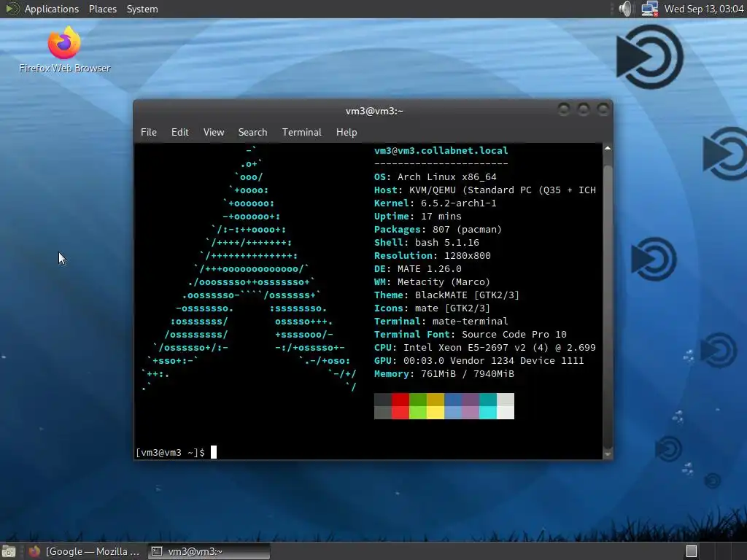Click the Host: KVM/QEMU line
Viewport: 747px width, 560px height.
[x=485, y=190]
